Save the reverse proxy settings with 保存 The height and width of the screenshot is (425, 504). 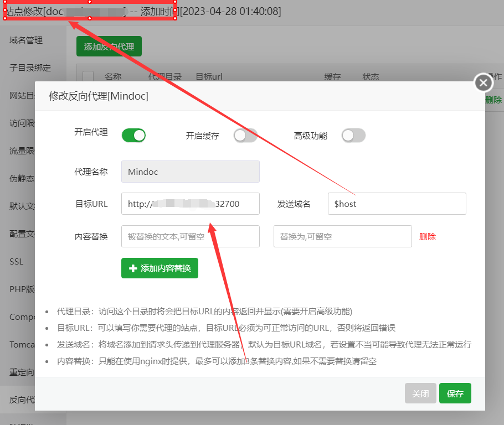click(x=455, y=393)
